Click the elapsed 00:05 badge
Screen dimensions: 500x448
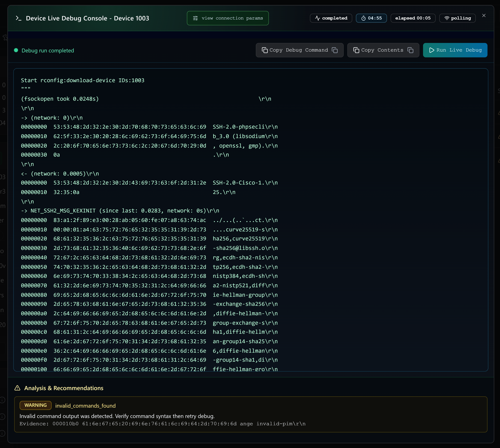pyautogui.click(x=413, y=18)
